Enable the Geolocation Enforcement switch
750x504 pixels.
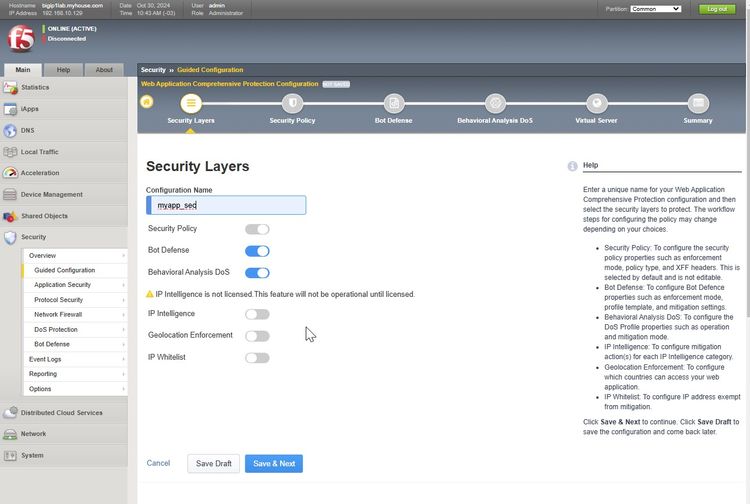pyautogui.click(x=257, y=336)
